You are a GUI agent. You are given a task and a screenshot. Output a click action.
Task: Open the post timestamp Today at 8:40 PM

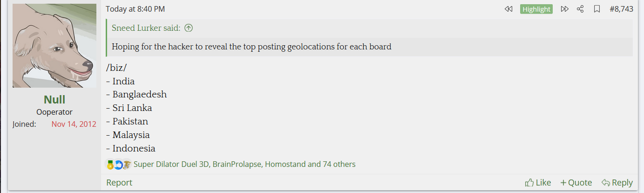pyautogui.click(x=135, y=9)
